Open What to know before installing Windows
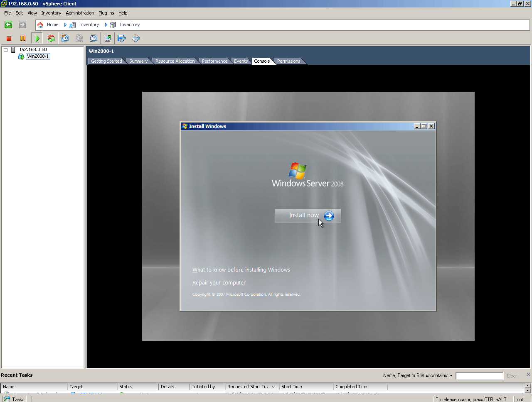The width and height of the screenshot is (532, 402). click(241, 270)
